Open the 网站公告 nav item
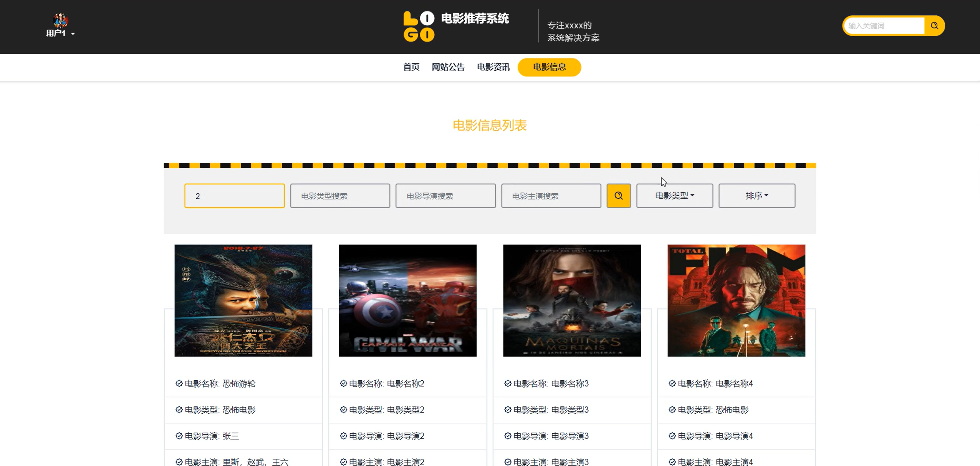The width and height of the screenshot is (980, 466). point(448,67)
